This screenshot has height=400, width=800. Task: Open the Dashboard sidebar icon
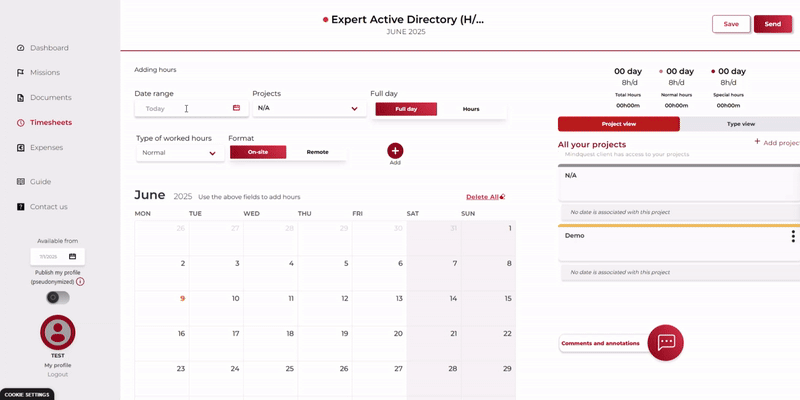tap(20, 48)
